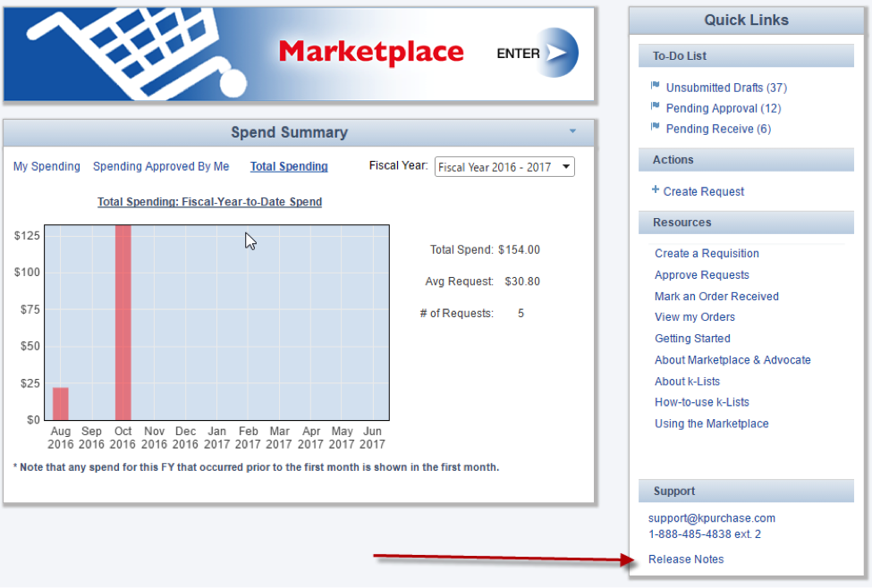Click the flag icon beside Pending Receive
Image resolution: width=872 pixels, height=588 pixels.
pos(655,127)
